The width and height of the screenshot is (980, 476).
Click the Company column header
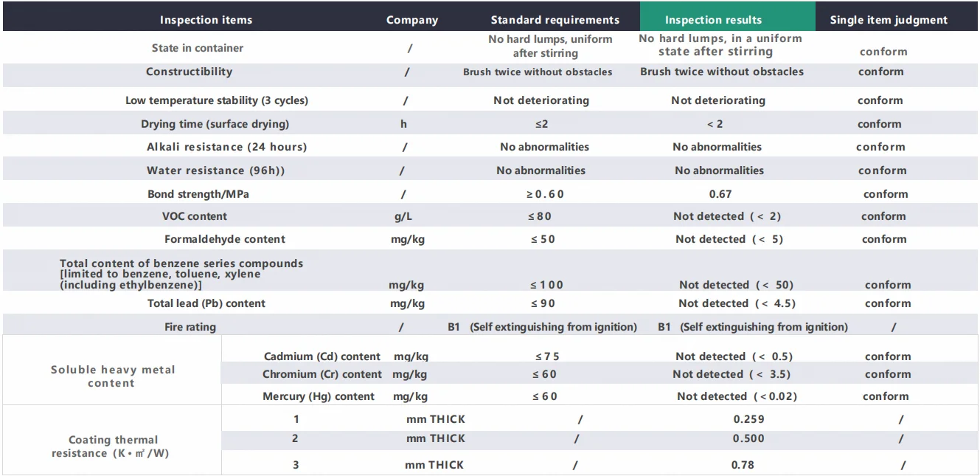click(412, 20)
